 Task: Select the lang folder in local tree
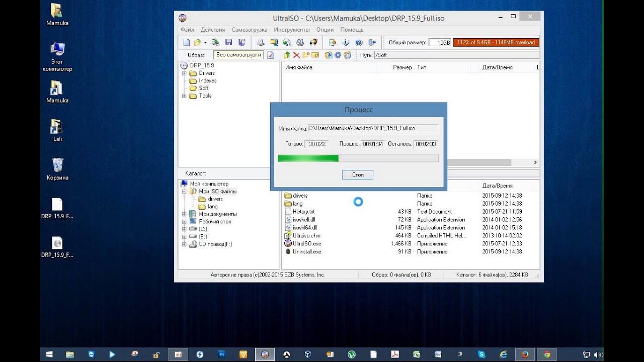coord(212,207)
